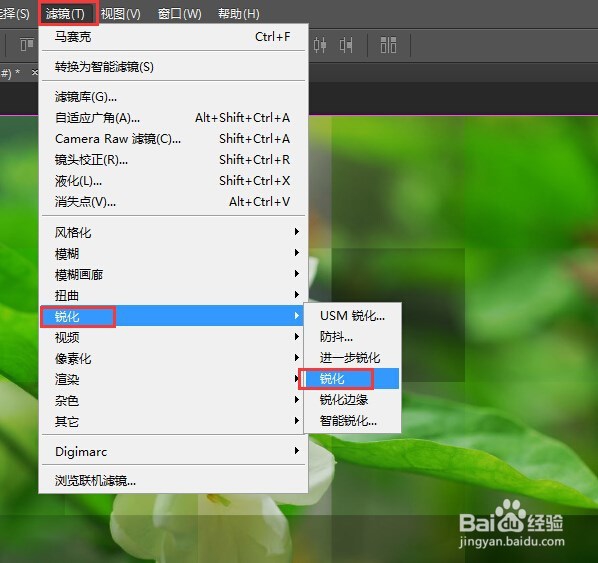The height and width of the screenshot is (563, 598).
Task: Expand the 模糊 submenu
Action: 173,253
